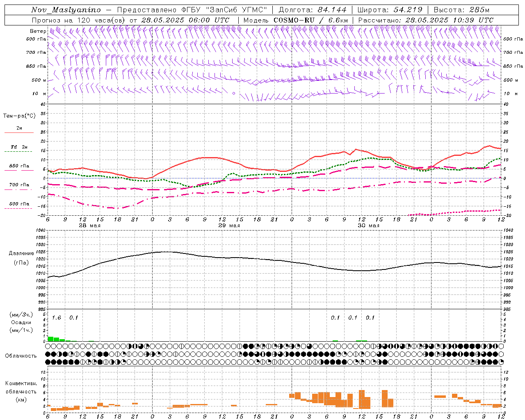Click the Ветер wind panel label
Screen dimensions: 525x420
[x=38, y=31]
